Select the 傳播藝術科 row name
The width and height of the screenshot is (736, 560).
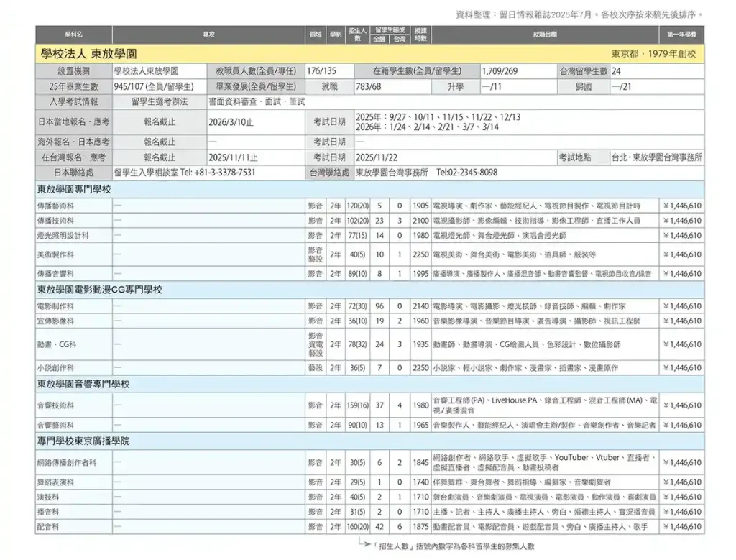(x=56, y=206)
